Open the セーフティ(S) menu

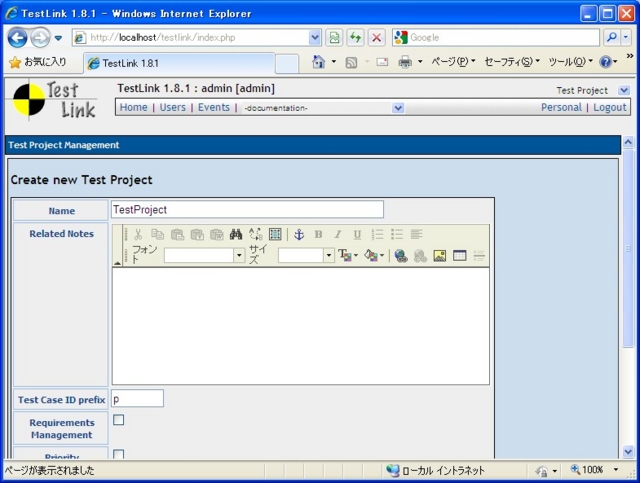pos(512,62)
